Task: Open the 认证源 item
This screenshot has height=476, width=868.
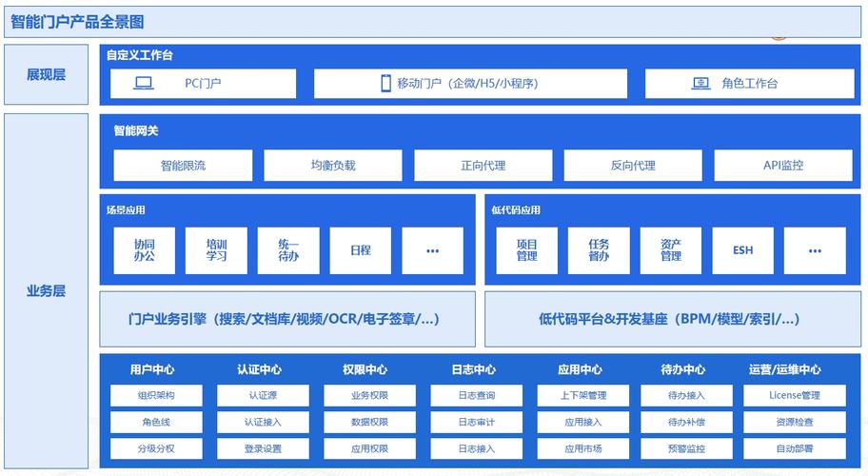Action: tap(263, 395)
